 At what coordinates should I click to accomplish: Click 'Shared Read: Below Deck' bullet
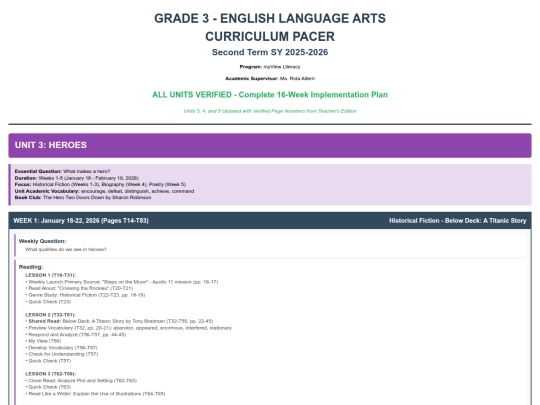point(119,321)
